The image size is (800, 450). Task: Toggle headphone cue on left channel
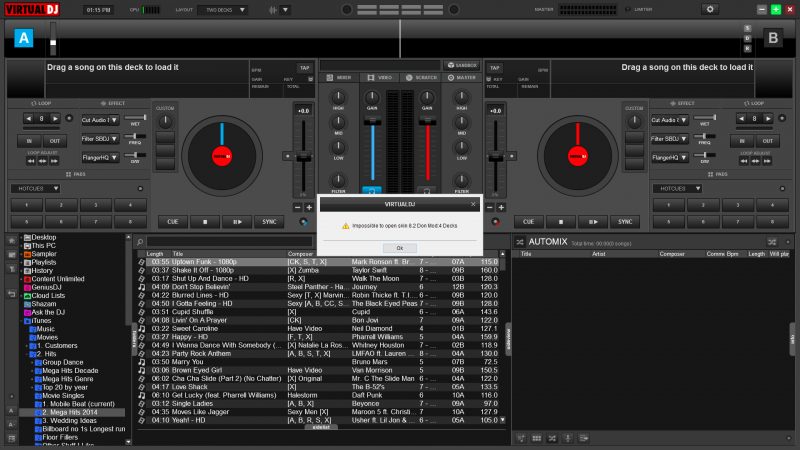pos(372,191)
